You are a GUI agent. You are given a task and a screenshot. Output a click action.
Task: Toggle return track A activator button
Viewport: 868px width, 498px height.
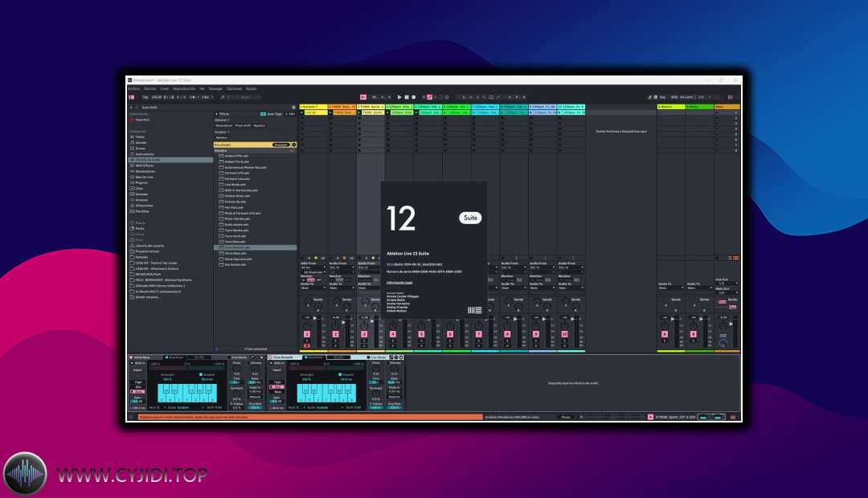click(x=665, y=334)
